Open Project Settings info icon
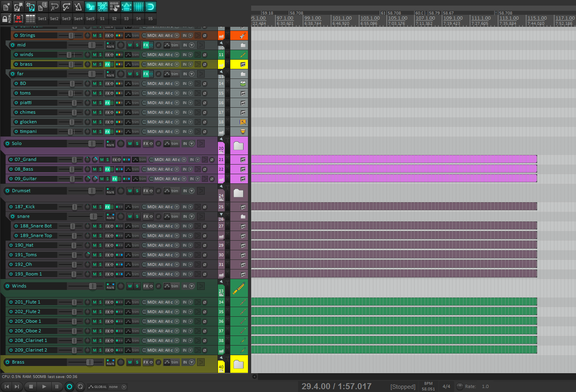Image resolution: width=576 pixels, height=392 pixels. point(42,6)
